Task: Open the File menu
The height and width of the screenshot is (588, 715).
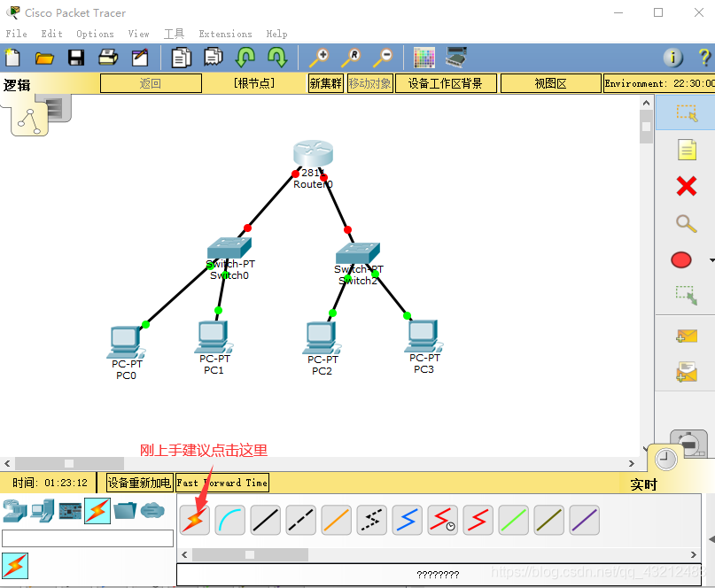Action: pyautogui.click(x=17, y=34)
